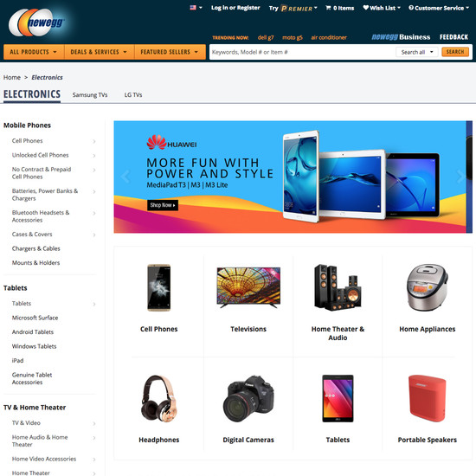476x476 pixels.
Task: Click the orange Search button
Action: click(x=455, y=52)
